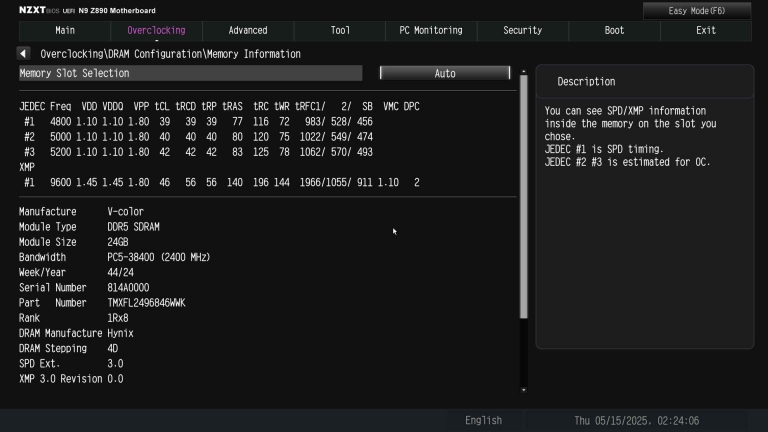The image size is (768, 432).
Task: Click Manufacture V-color value
Action: point(125,212)
